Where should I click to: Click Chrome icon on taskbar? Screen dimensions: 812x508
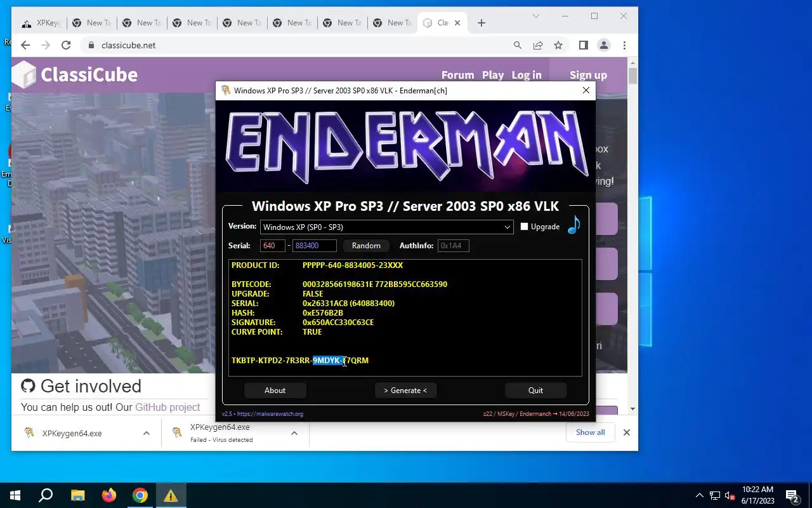(140, 495)
